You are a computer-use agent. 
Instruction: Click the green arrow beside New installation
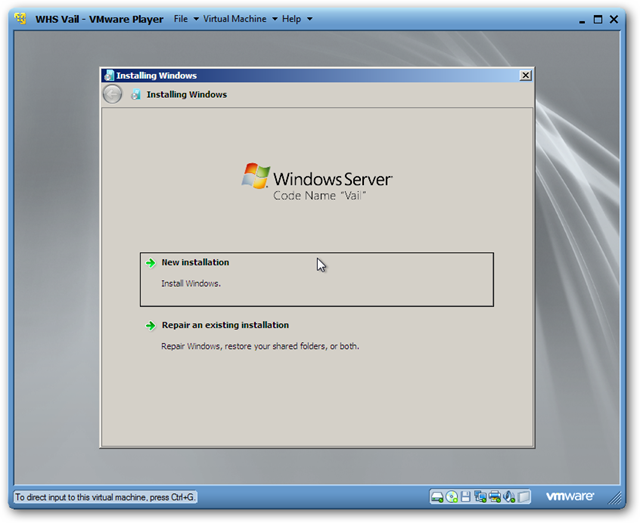pyautogui.click(x=151, y=263)
